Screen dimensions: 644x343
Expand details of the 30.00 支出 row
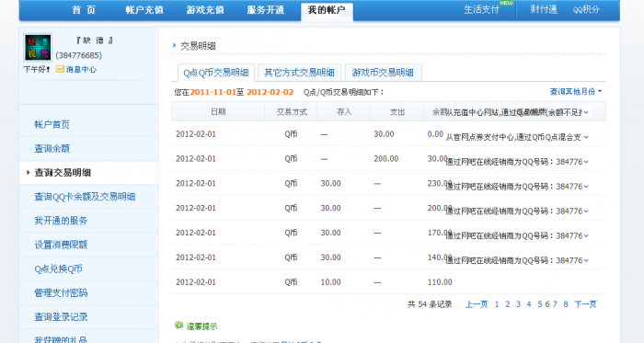coord(586,137)
